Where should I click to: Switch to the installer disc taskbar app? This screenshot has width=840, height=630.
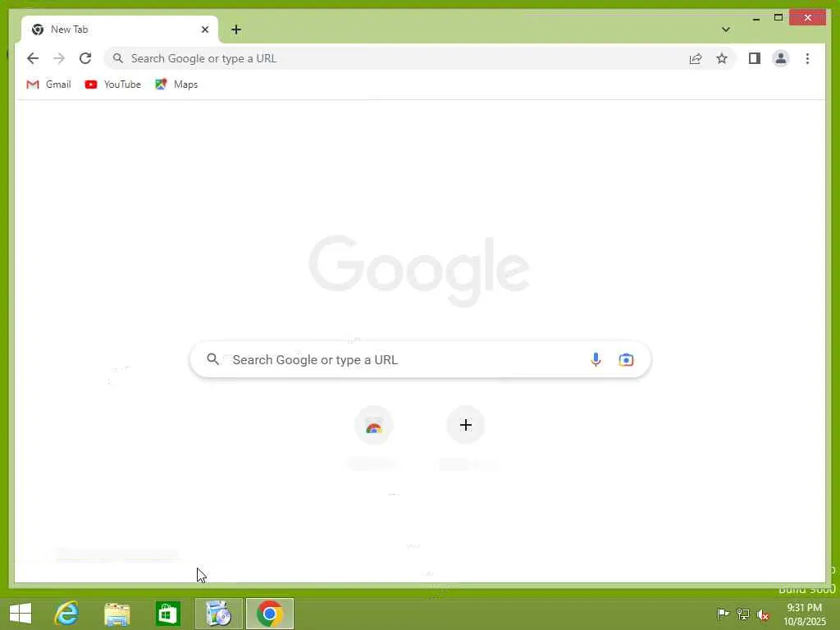(x=218, y=614)
